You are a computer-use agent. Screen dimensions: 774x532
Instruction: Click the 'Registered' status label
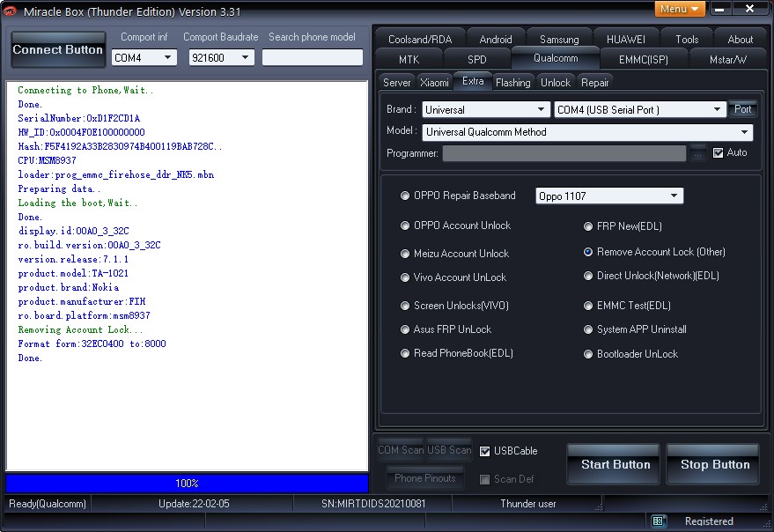click(709, 521)
